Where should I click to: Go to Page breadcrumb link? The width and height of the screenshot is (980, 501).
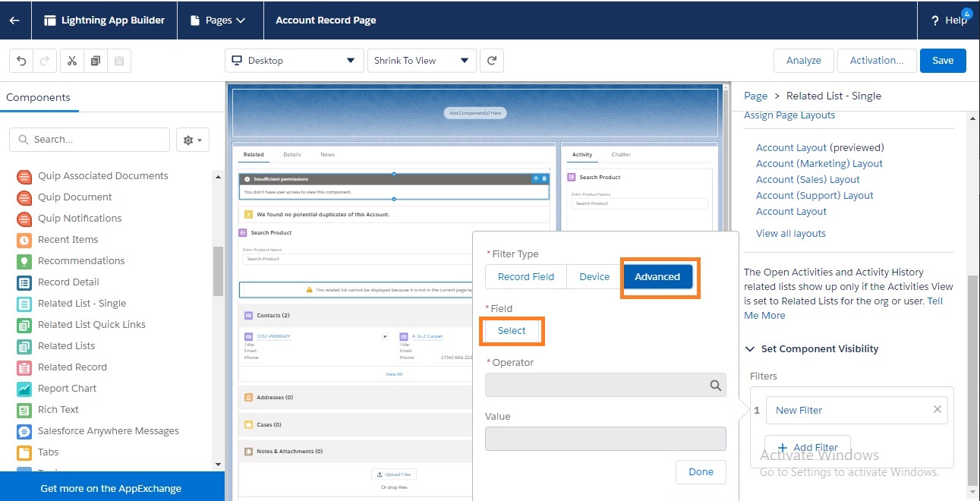(755, 96)
